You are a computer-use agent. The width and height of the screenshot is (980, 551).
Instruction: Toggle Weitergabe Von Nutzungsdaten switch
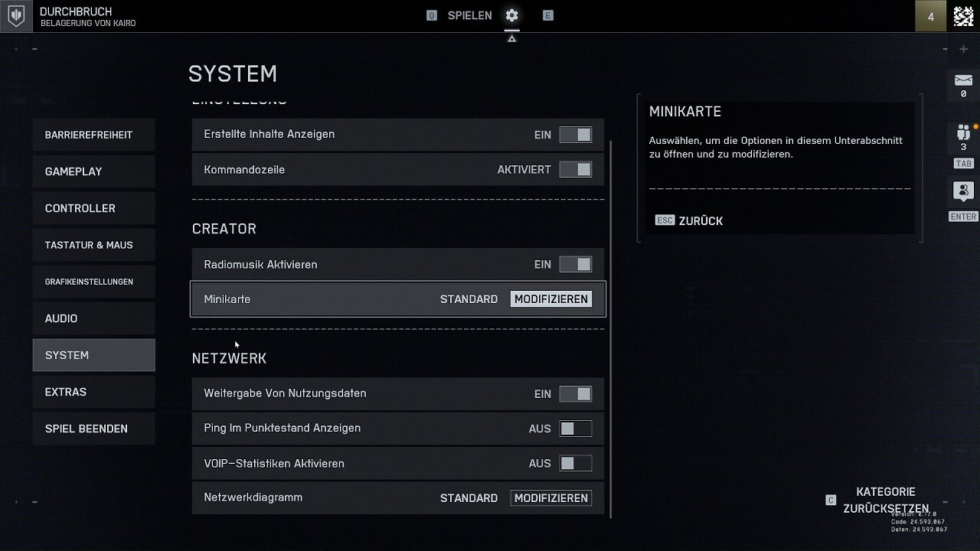point(575,394)
